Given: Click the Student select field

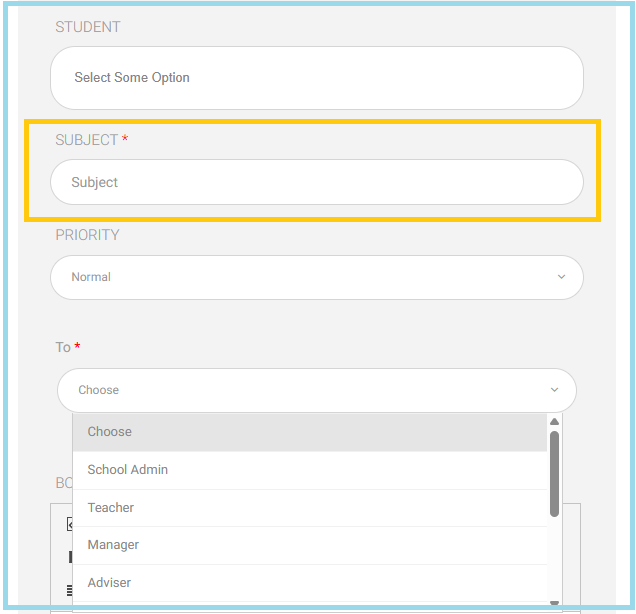Looking at the screenshot, I should (x=316, y=78).
